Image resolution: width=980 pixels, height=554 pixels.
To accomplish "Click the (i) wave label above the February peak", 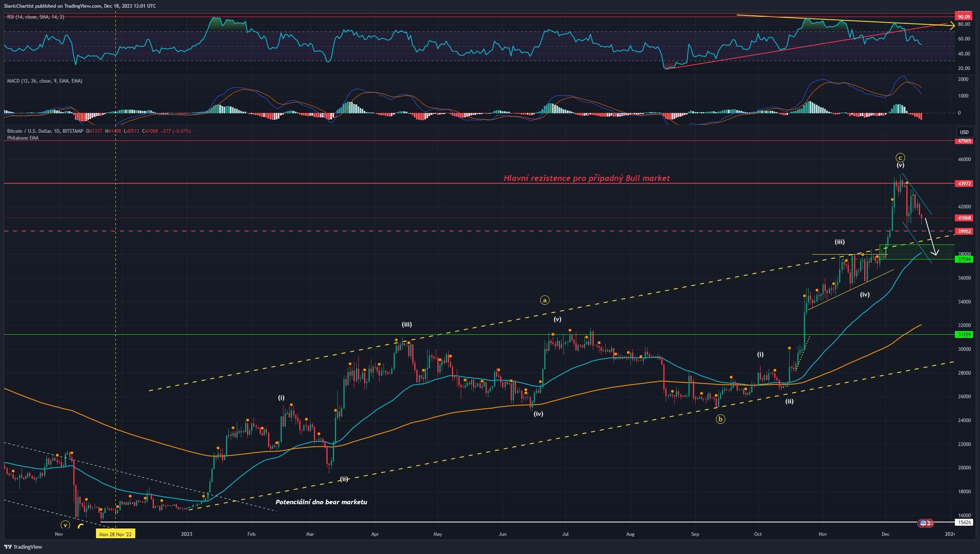I will point(281,398).
